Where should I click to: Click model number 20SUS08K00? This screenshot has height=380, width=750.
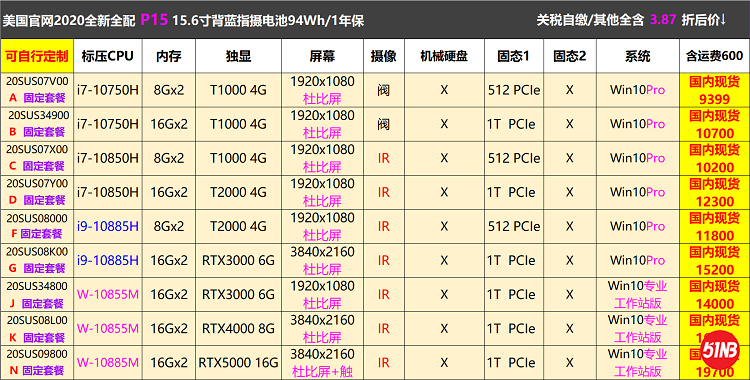37,252
